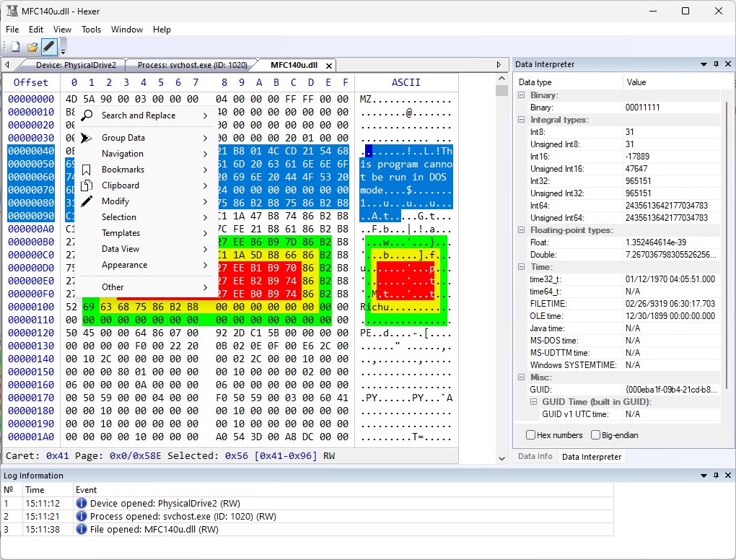Open Appearance submenu
The height and width of the screenshot is (560, 736).
[148, 266]
